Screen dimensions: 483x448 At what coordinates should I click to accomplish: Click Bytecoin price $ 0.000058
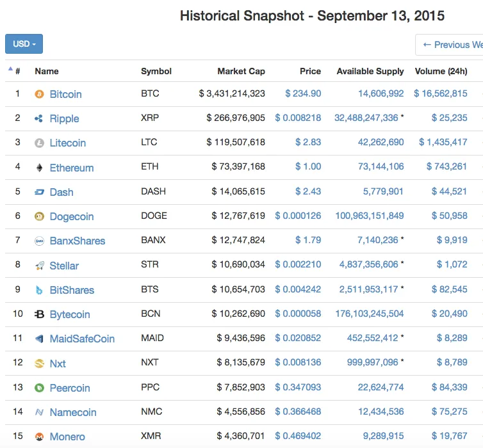[298, 314]
